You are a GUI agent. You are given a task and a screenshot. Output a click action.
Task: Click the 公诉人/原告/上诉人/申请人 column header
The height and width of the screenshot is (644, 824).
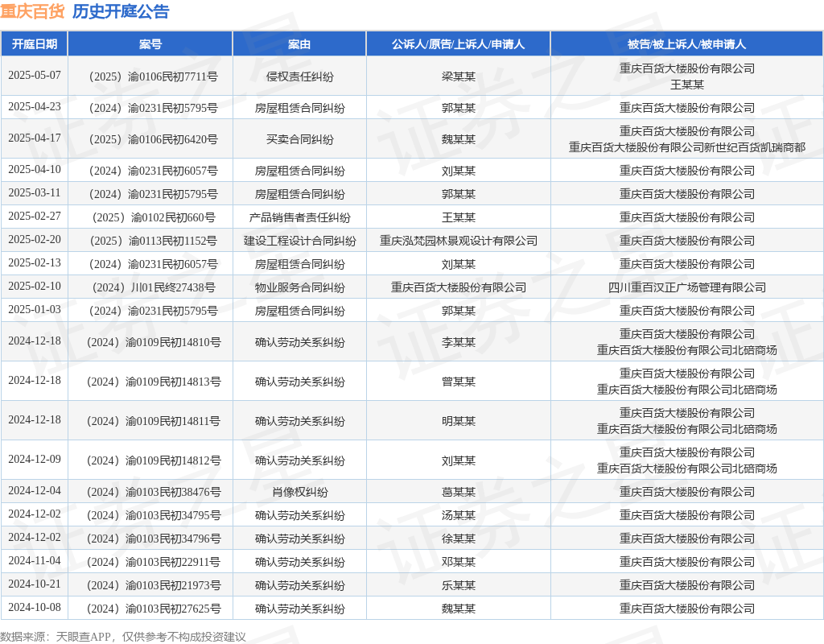pyautogui.click(x=458, y=44)
